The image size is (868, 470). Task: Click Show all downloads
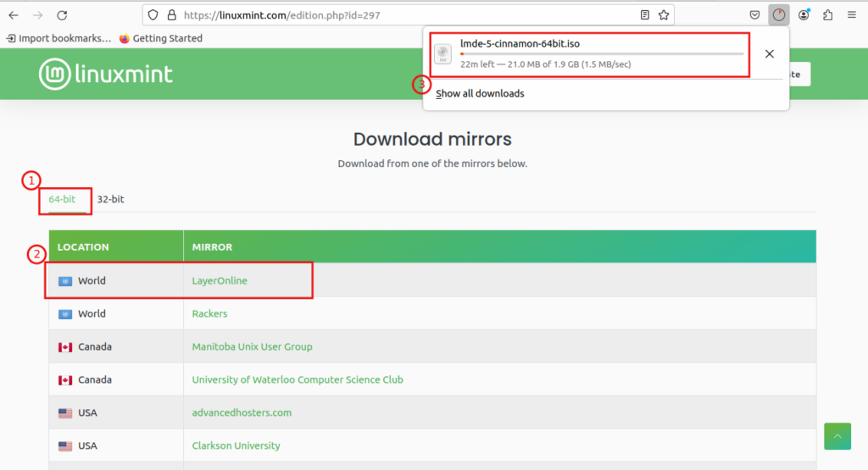tap(480, 93)
